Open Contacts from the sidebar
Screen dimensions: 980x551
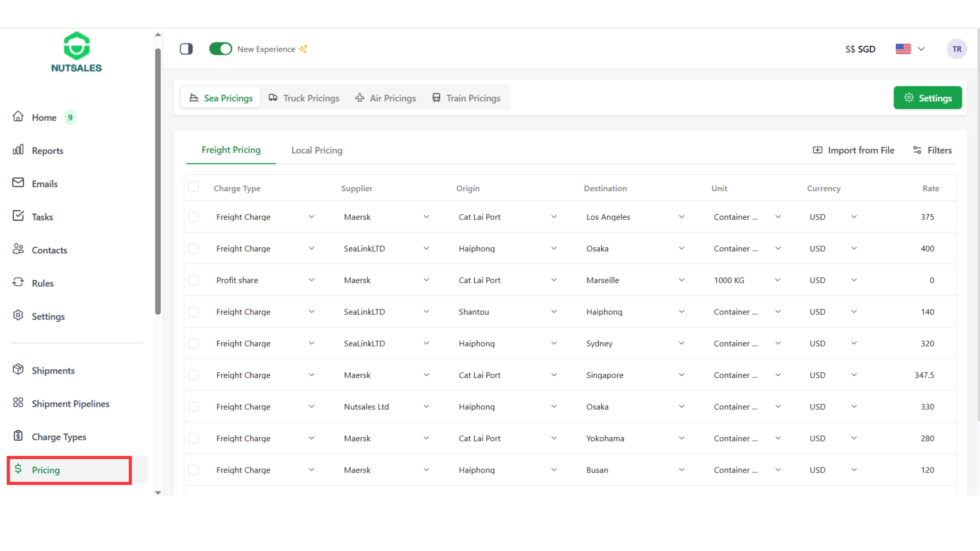coord(49,250)
